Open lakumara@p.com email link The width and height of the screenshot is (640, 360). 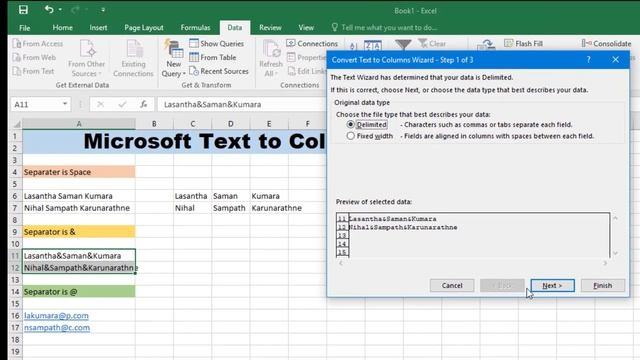click(56, 316)
